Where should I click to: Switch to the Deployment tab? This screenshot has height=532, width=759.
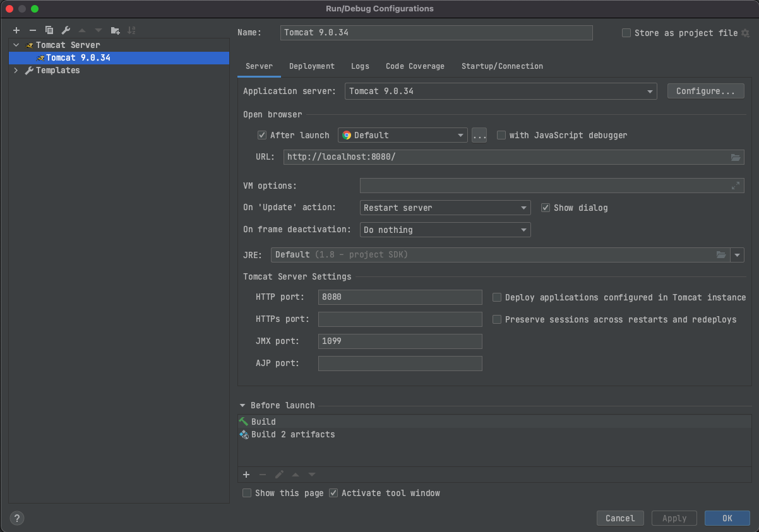tap(312, 66)
